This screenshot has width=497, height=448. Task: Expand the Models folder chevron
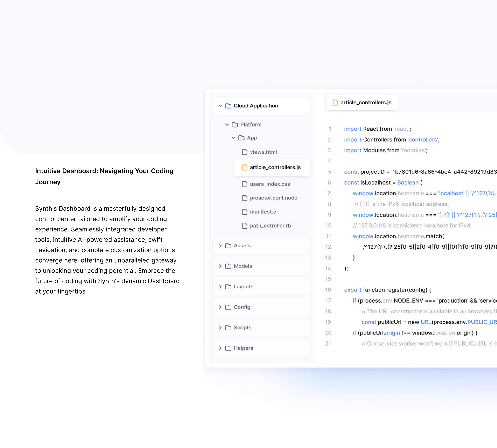click(x=220, y=266)
